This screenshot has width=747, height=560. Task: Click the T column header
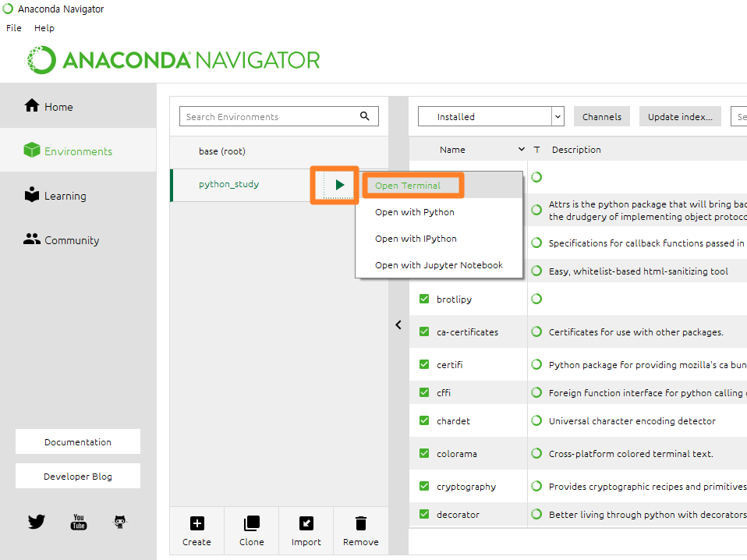(536, 150)
